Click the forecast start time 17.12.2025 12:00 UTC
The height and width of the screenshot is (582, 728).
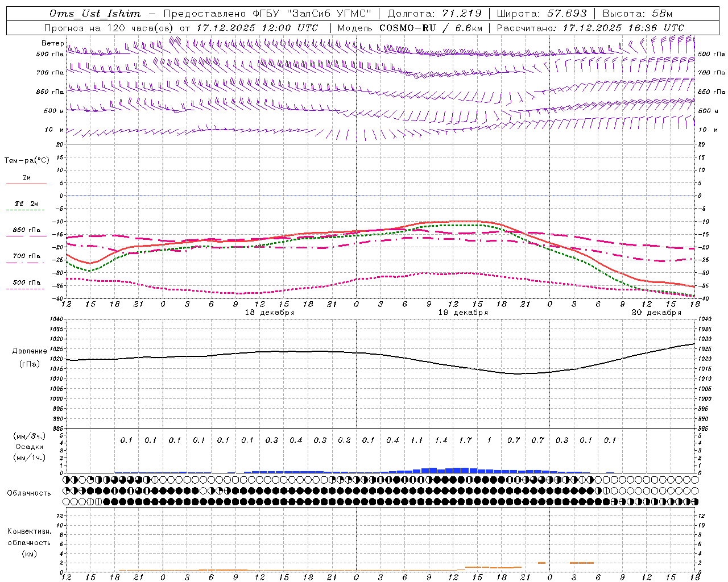tap(257, 27)
